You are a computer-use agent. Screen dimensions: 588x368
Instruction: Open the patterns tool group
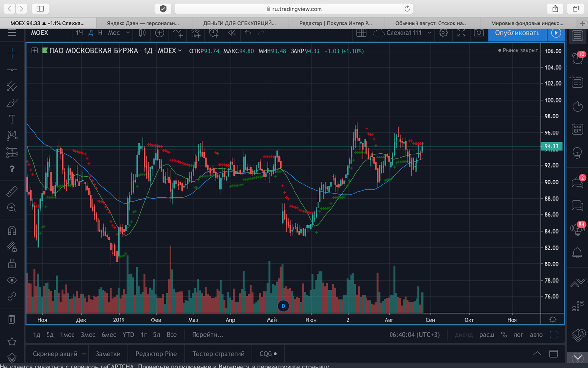(12, 135)
